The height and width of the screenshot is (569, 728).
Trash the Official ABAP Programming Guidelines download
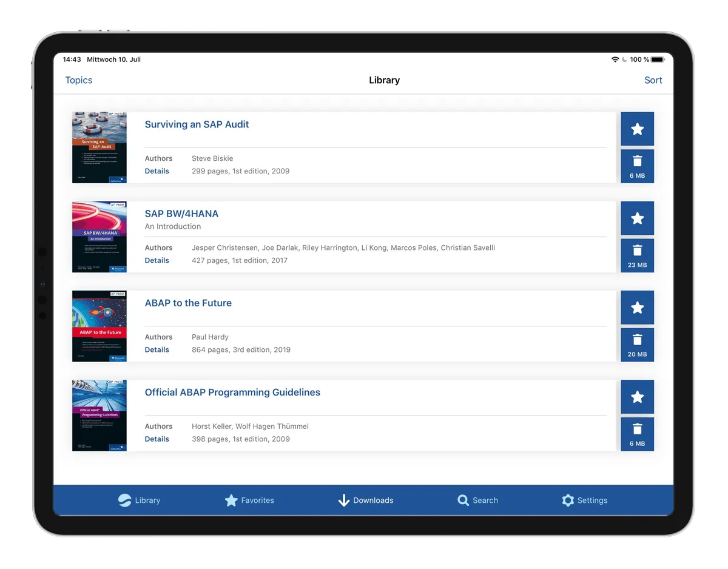[x=637, y=434]
